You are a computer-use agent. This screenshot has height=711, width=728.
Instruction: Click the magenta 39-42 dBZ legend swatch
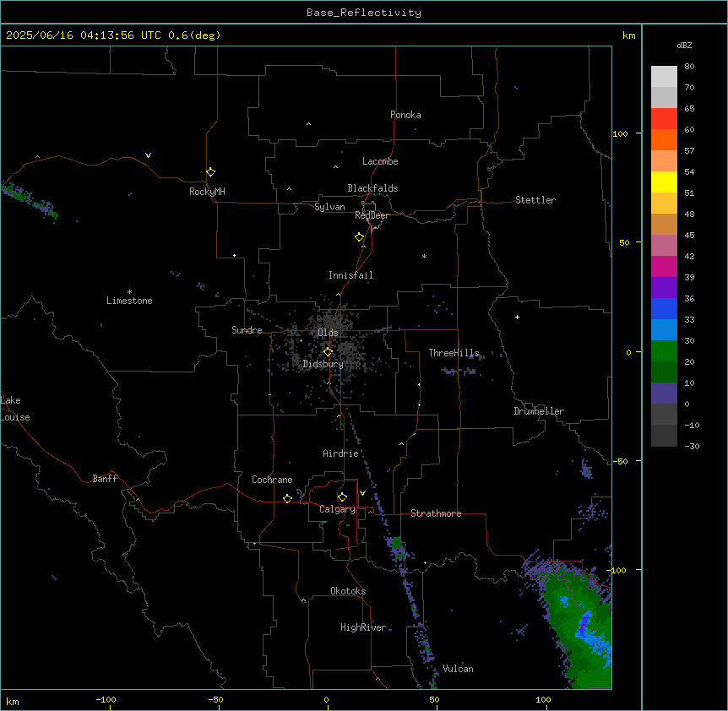click(x=664, y=266)
